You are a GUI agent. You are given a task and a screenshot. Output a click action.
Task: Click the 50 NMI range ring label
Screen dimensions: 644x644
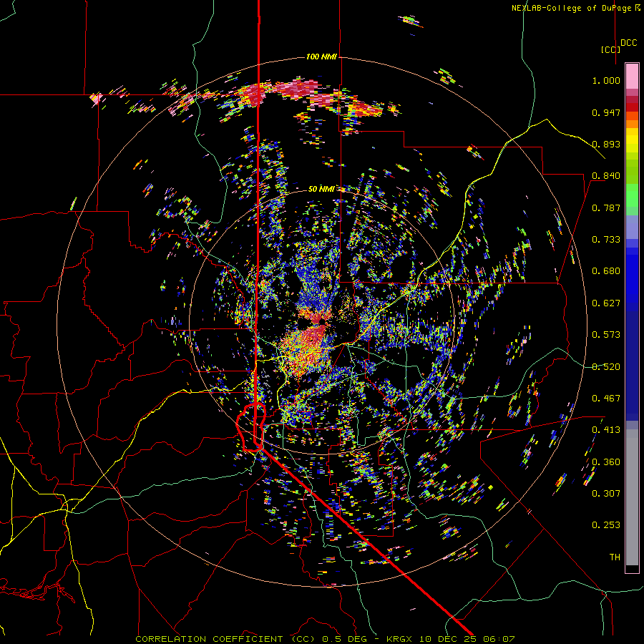(321, 189)
